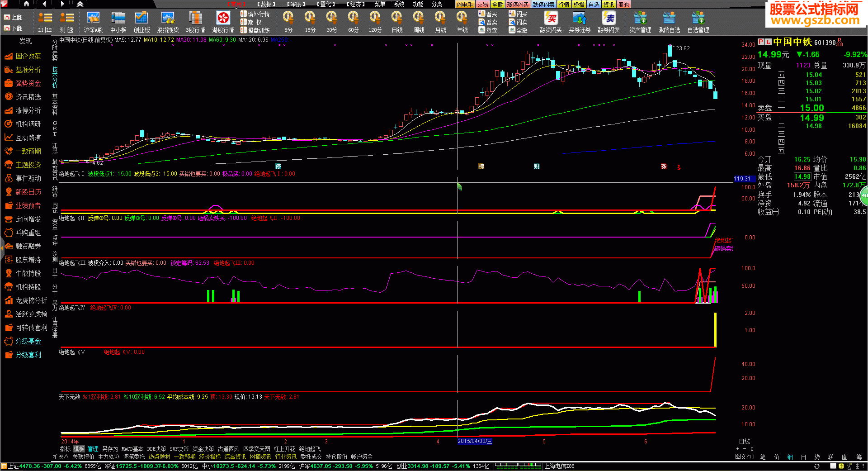Viewport: 868px width, 471px height.
Task: Switch to 60分 period chart
Action: click(353, 22)
